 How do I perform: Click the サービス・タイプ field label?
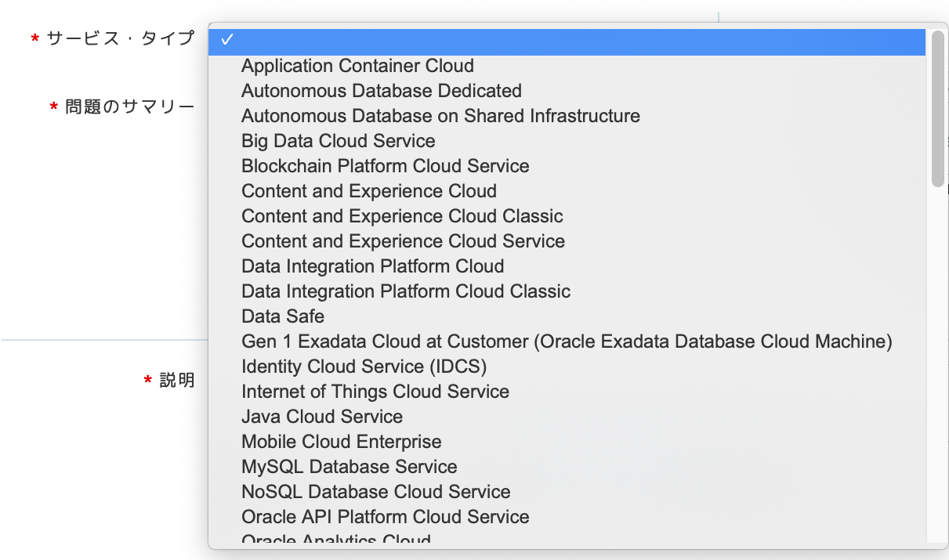coord(120,38)
